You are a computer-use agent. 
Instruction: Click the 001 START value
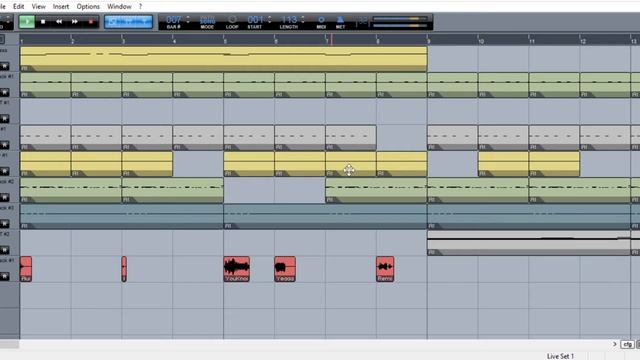click(x=256, y=20)
